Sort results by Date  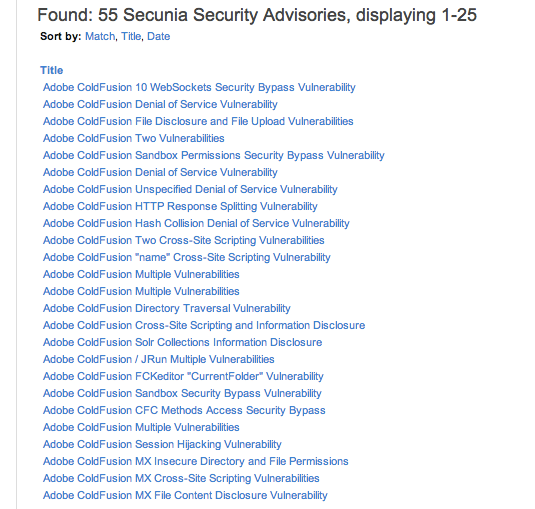coord(158,36)
